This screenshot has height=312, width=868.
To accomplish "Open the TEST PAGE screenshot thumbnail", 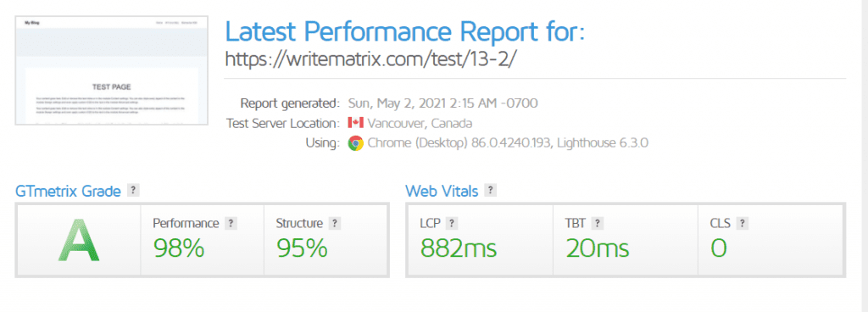I will (x=112, y=70).
